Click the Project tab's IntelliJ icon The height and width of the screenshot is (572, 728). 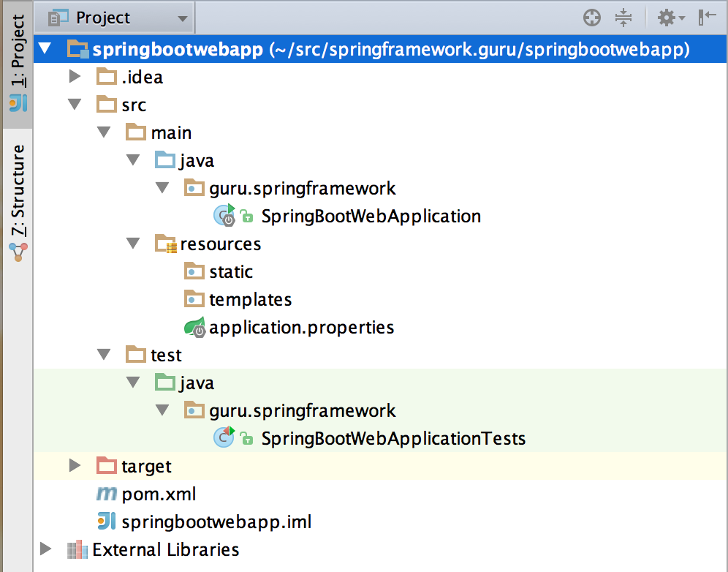pos(18,102)
